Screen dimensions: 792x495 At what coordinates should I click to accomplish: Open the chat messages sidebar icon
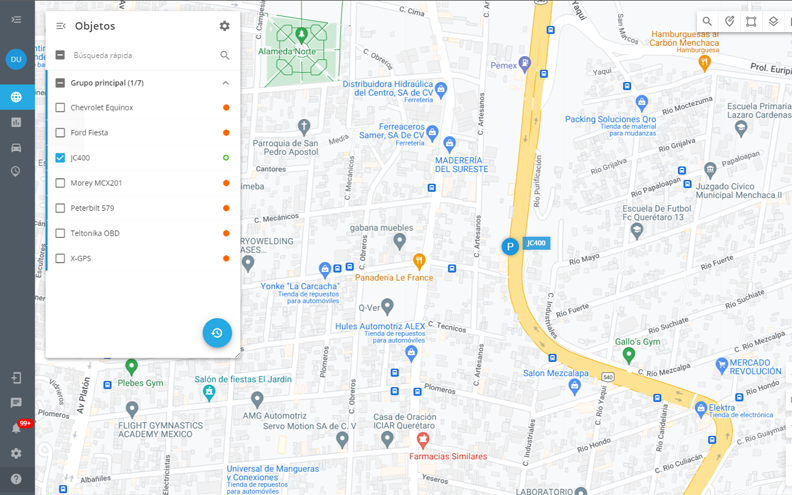tap(16, 403)
